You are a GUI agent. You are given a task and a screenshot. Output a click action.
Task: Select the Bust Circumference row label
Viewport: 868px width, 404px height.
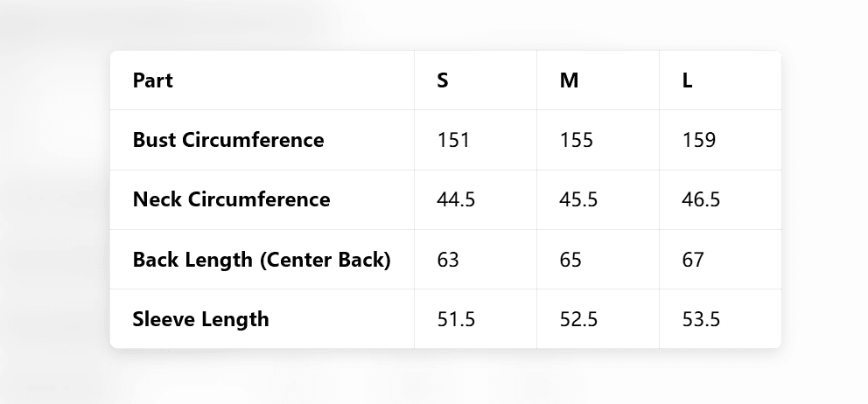click(228, 140)
